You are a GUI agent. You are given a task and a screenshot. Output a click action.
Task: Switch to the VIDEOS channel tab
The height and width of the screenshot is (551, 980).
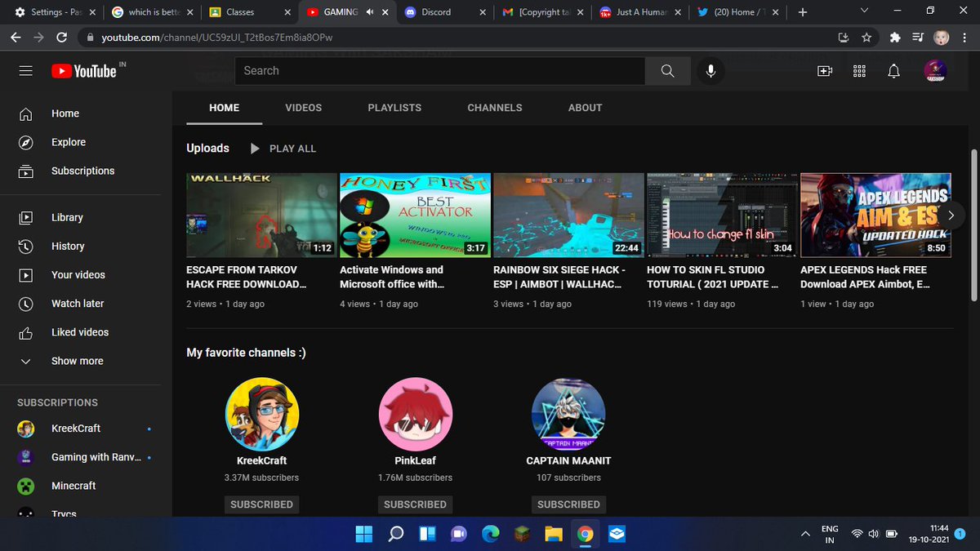[x=304, y=108]
